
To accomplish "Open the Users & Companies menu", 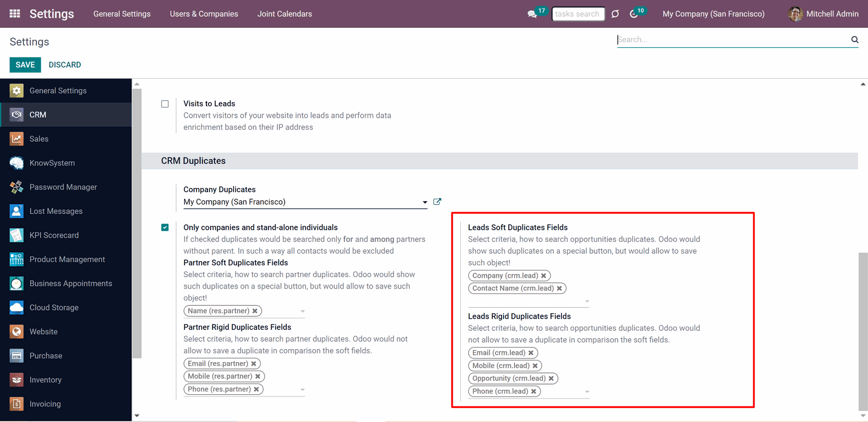I will tap(204, 14).
